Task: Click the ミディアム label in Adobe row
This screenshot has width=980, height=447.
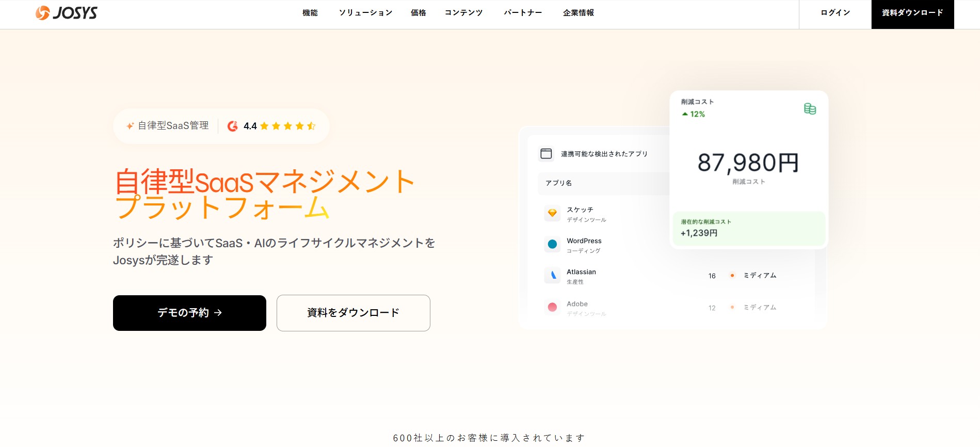Action: tap(760, 308)
